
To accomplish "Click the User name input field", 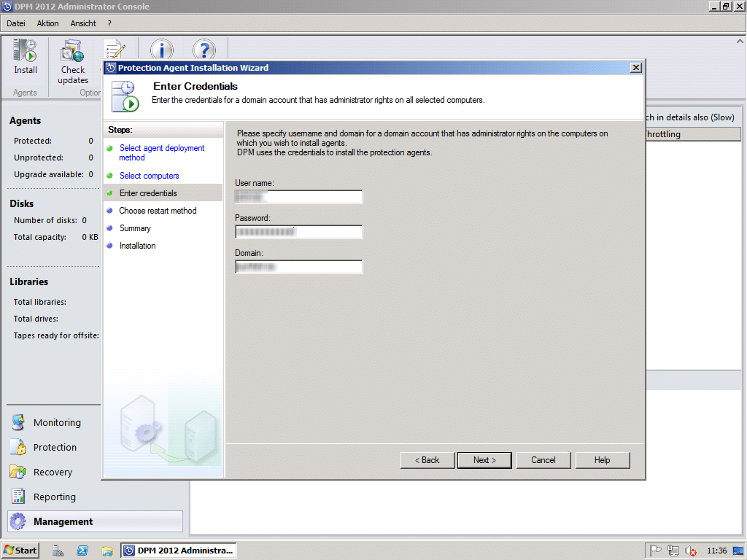I will coord(298,197).
